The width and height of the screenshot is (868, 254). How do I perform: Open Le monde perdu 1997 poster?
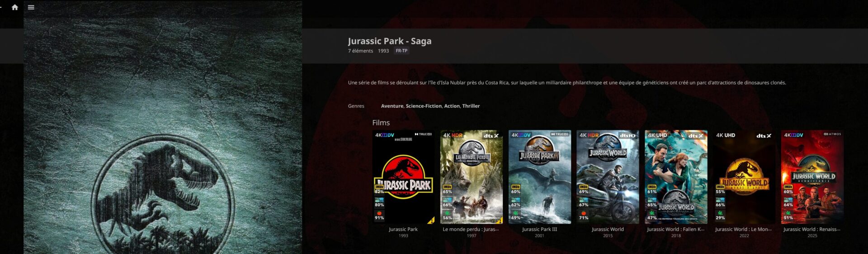(x=472, y=177)
